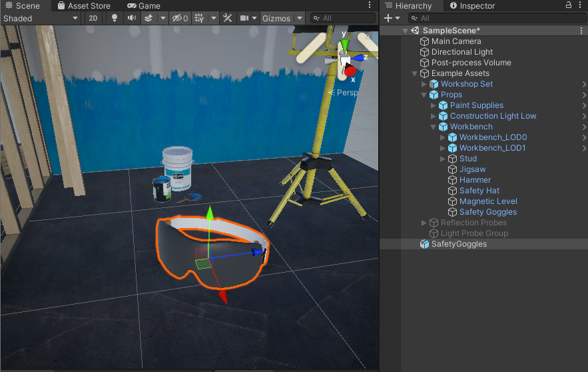
Task: Toggle grid snapping visibility icon
Action: pos(198,18)
